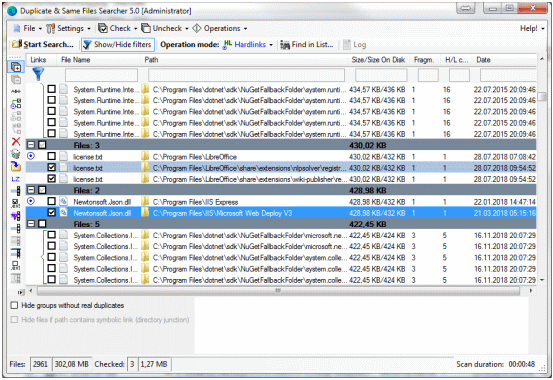553x380 pixels.
Task: Click the folder icon next to C:\Program Files\IIS Express
Action: pos(145,202)
